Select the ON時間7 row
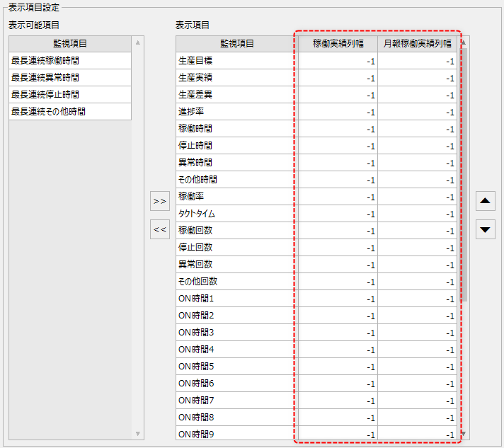The width and height of the screenshot is (504, 448). pos(316,401)
